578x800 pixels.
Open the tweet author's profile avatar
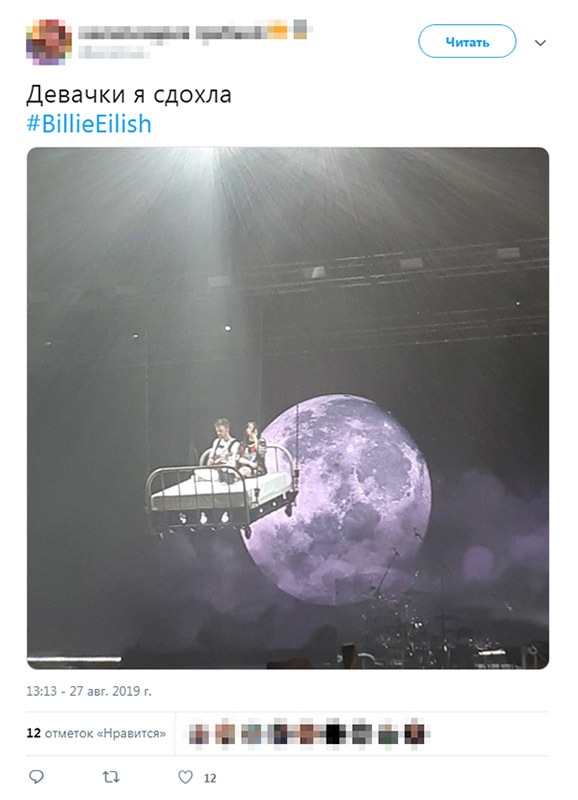pyautogui.click(x=48, y=42)
